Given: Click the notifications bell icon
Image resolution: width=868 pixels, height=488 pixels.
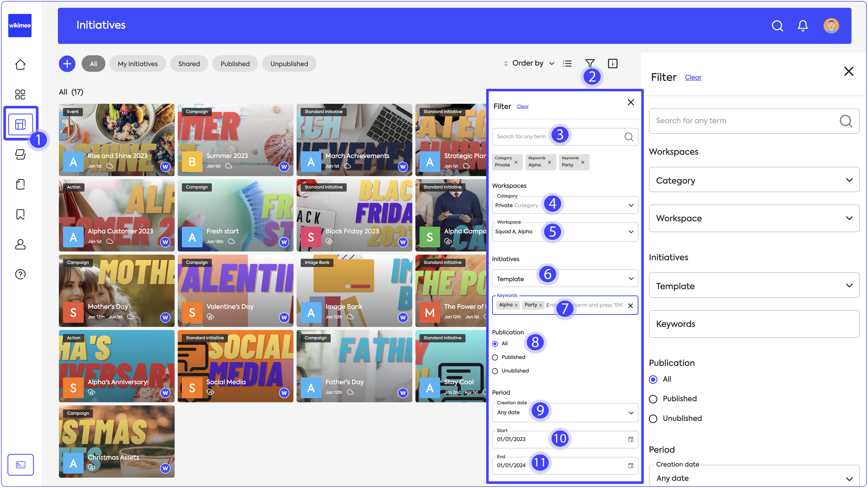Looking at the screenshot, I should coord(803,26).
